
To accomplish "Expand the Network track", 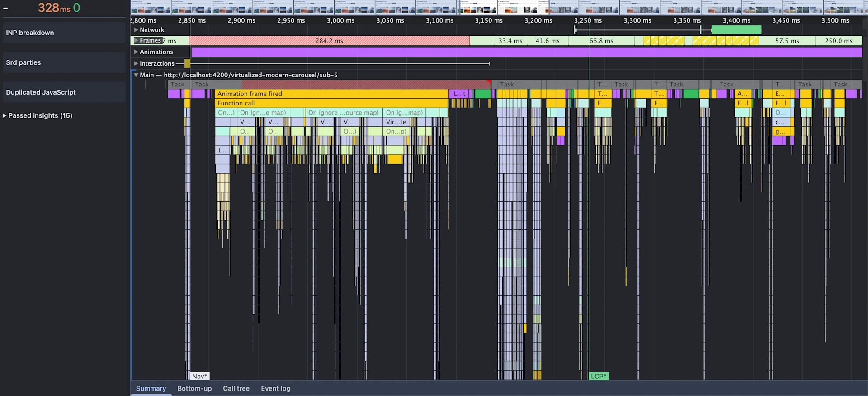I will tap(136, 30).
